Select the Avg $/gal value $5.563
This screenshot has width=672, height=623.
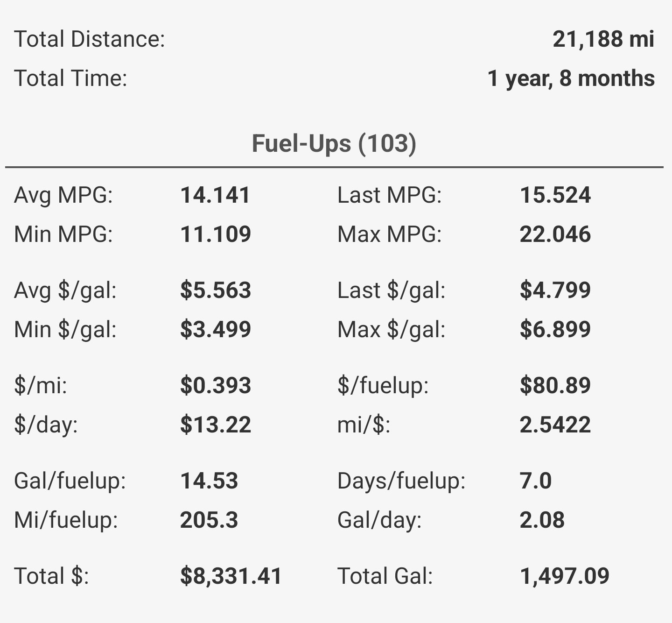coord(216,290)
